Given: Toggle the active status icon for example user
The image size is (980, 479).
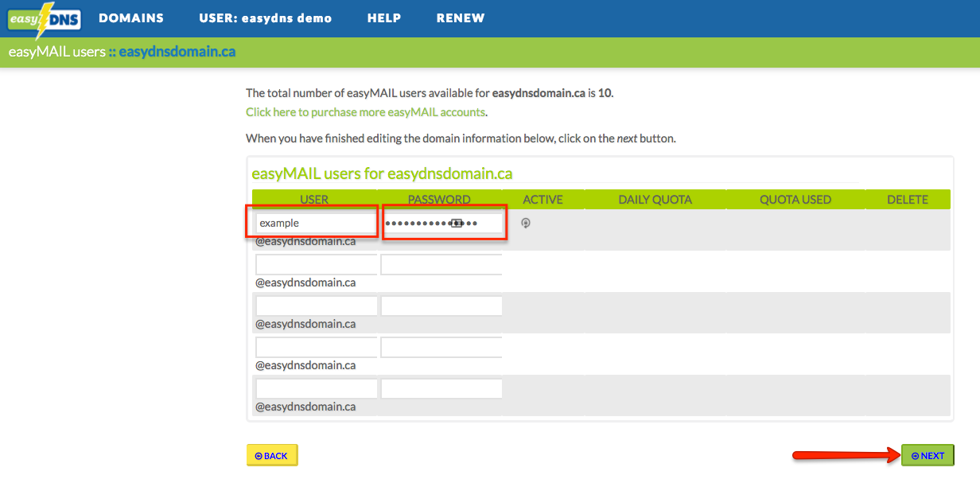Looking at the screenshot, I should [526, 223].
